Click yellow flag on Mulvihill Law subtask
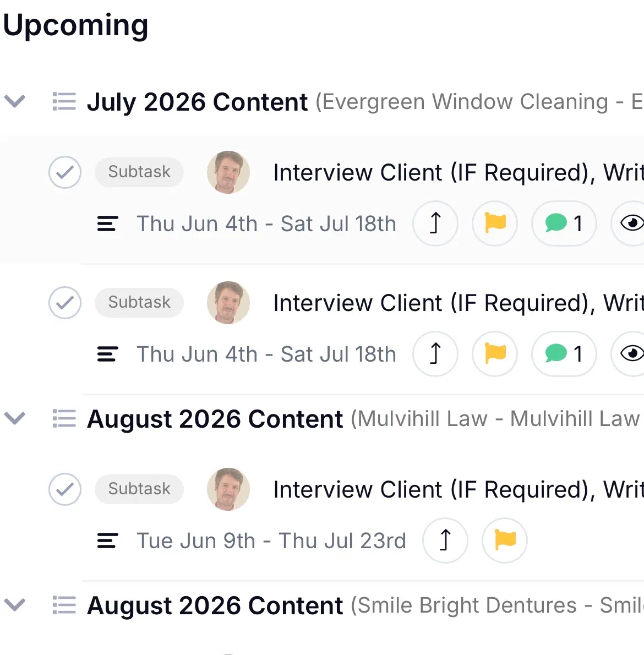The image size is (644, 655). pyautogui.click(x=505, y=541)
